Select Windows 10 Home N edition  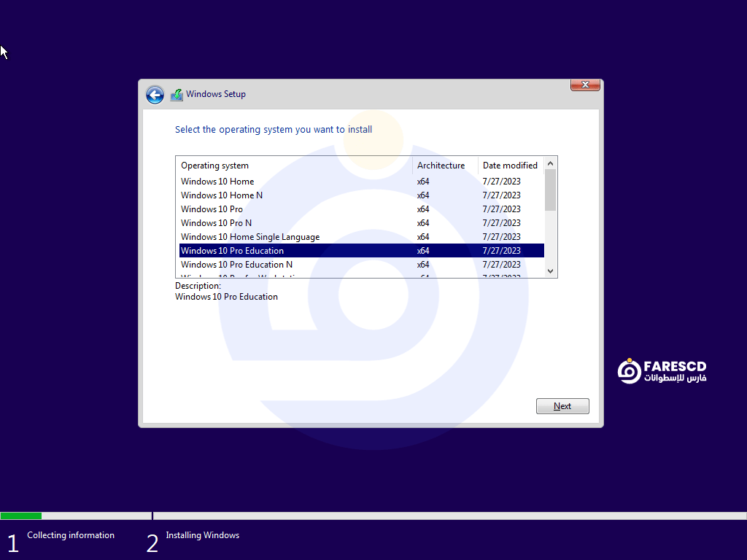pyautogui.click(x=362, y=195)
